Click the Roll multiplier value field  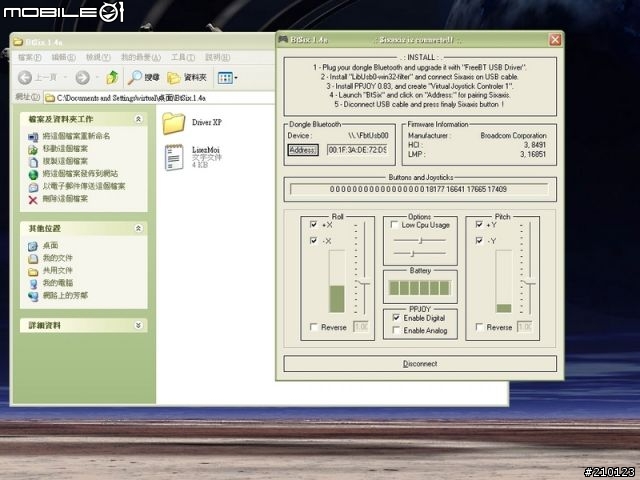tap(361, 327)
